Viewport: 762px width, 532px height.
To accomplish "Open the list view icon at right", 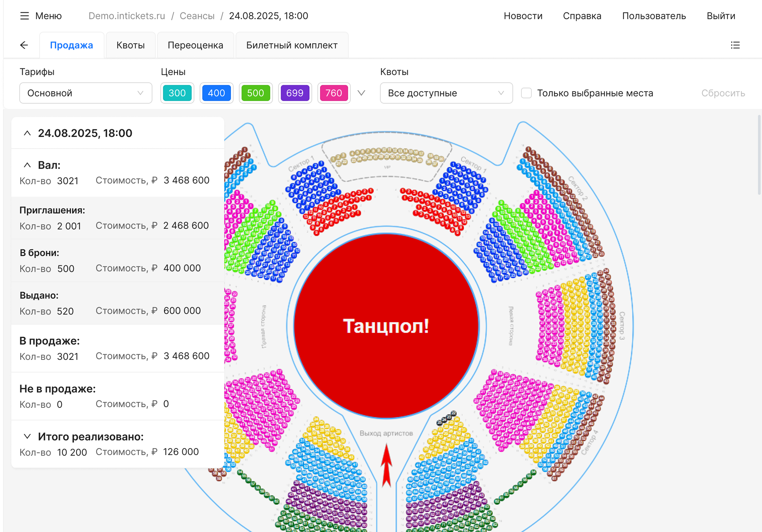I will [735, 45].
